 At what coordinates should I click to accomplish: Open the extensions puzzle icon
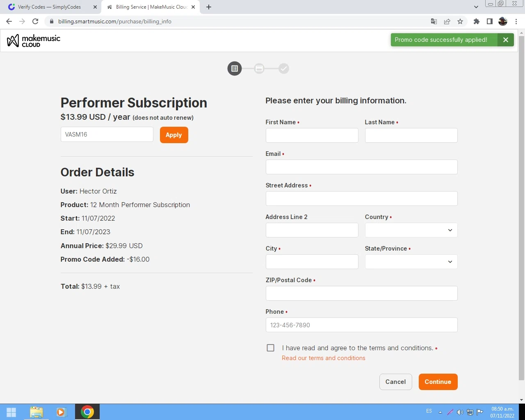477,21
